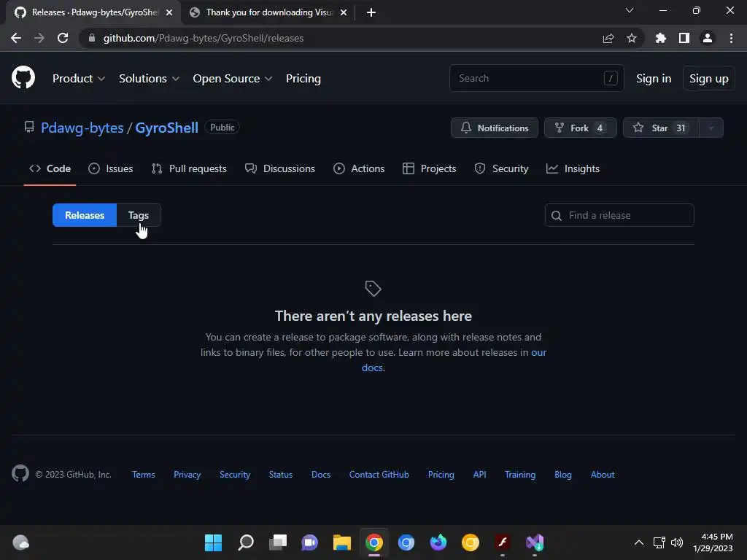Open weather widget on taskbar
This screenshot has height=560, width=747.
click(20, 542)
